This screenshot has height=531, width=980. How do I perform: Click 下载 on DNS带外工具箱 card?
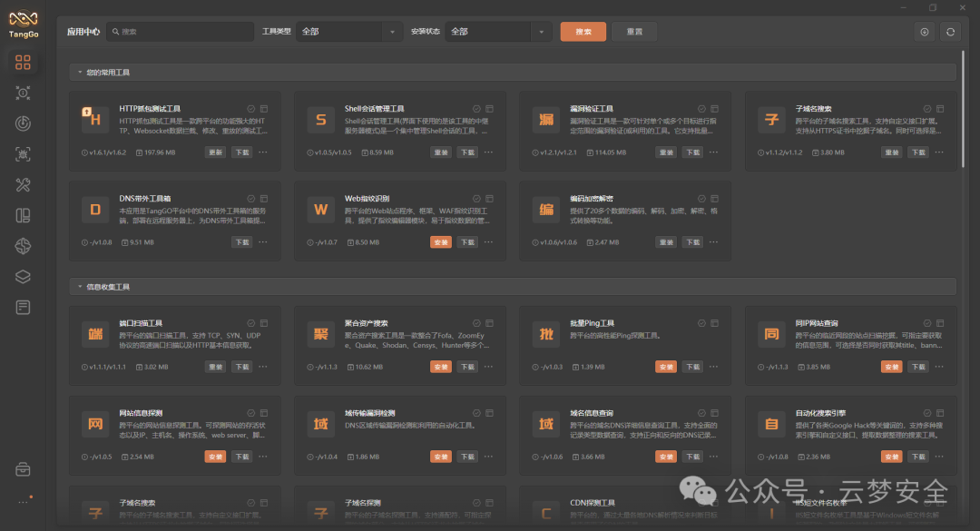242,242
